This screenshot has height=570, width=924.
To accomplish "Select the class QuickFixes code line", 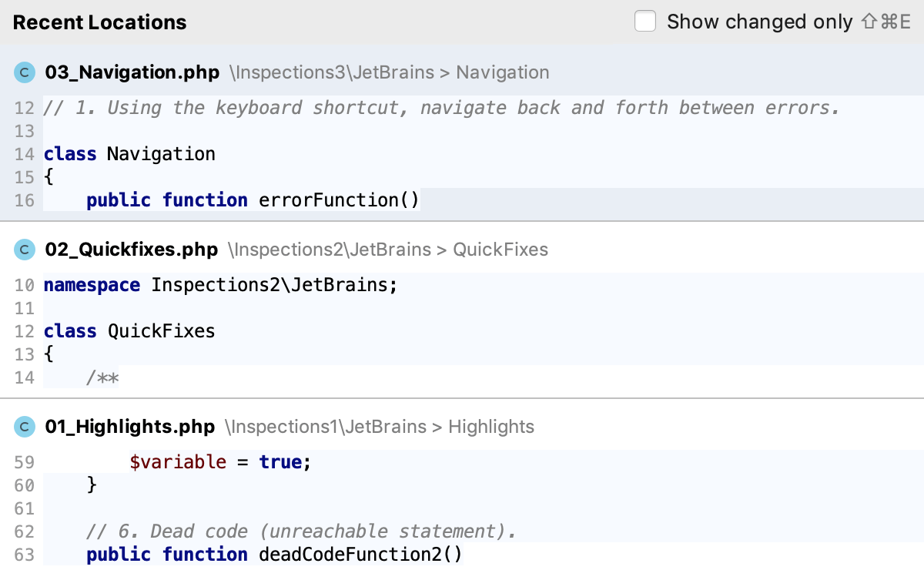I will pos(129,331).
